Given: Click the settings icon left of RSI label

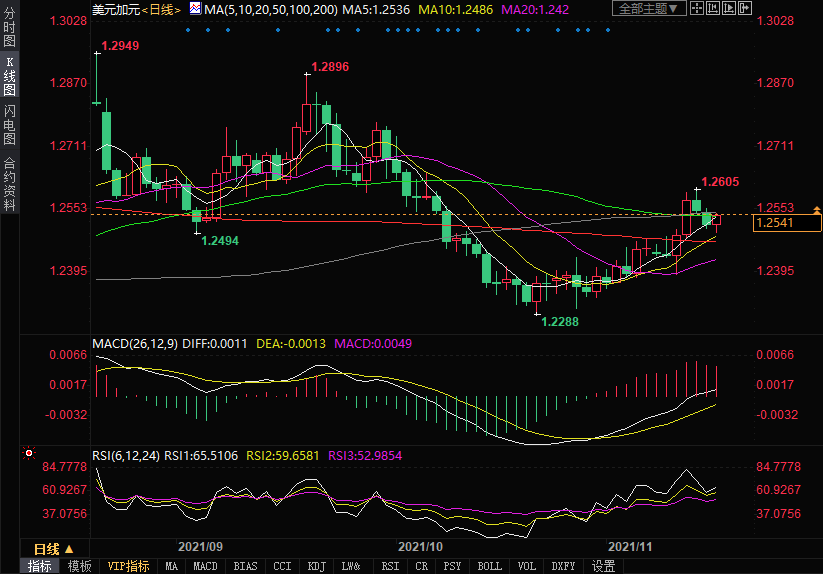Looking at the screenshot, I should coord(27,453).
